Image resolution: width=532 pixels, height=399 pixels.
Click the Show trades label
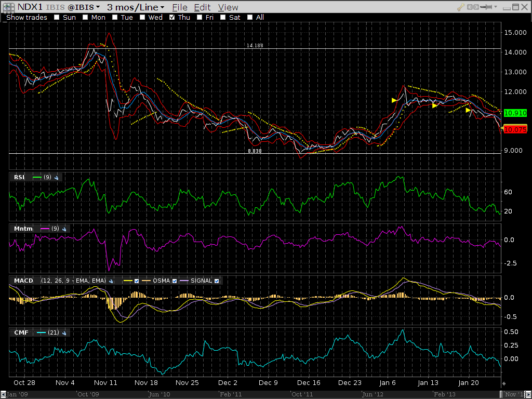click(x=26, y=17)
